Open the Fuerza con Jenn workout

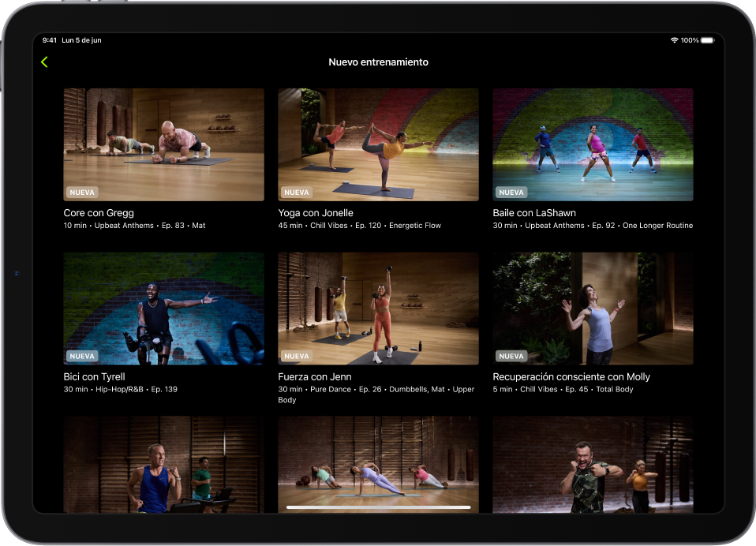point(378,308)
